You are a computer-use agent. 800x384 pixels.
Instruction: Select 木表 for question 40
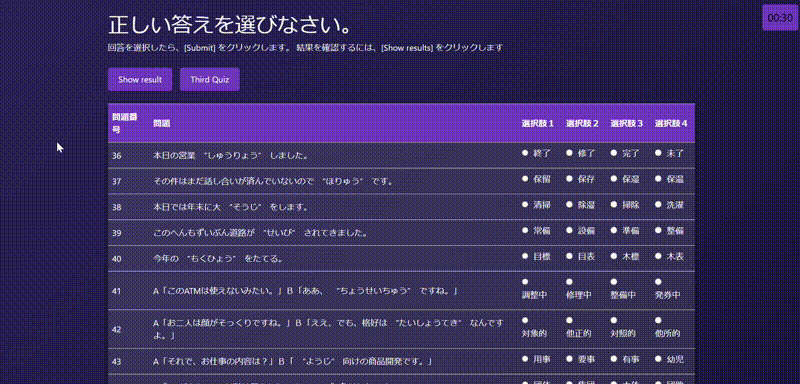coord(658,257)
